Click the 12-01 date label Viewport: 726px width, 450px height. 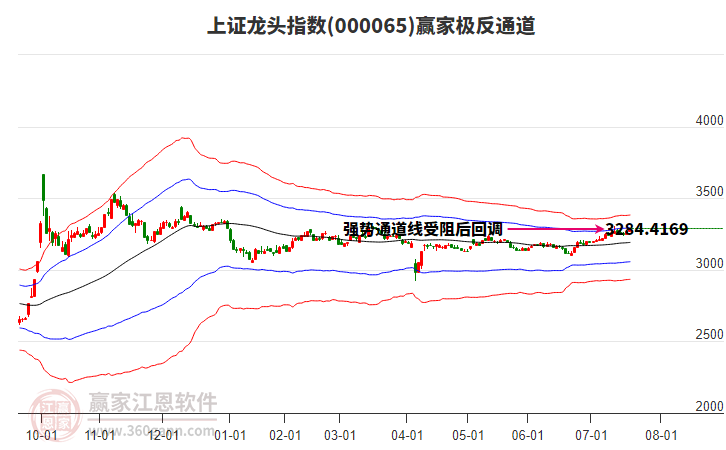click(x=163, y=436)
